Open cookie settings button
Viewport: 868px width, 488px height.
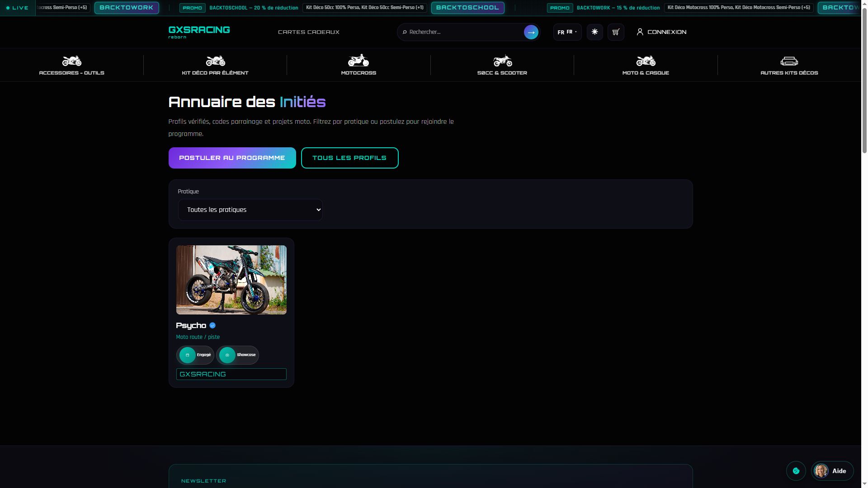pos(796,471)
